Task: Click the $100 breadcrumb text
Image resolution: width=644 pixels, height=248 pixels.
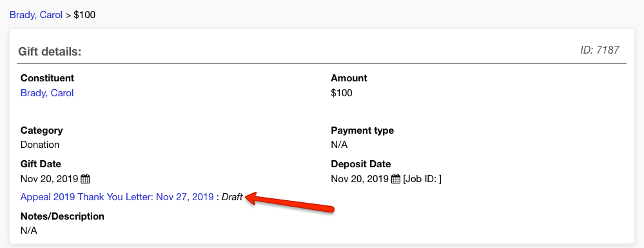Action: click(x=84, y=15)
